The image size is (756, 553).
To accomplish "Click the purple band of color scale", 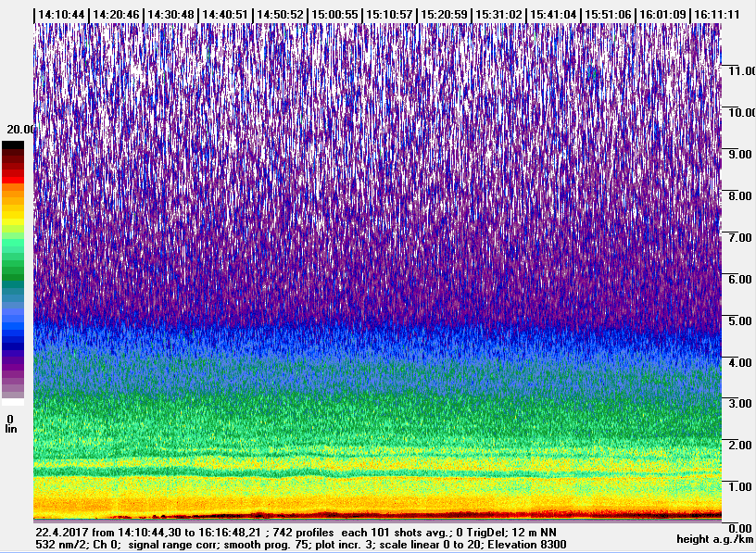I will click(x=13, y=367).
